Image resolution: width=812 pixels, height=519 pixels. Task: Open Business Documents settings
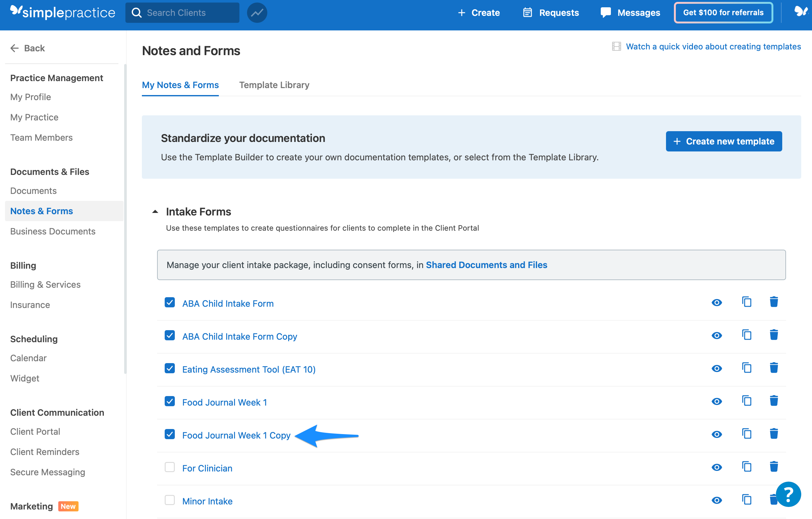53,232
